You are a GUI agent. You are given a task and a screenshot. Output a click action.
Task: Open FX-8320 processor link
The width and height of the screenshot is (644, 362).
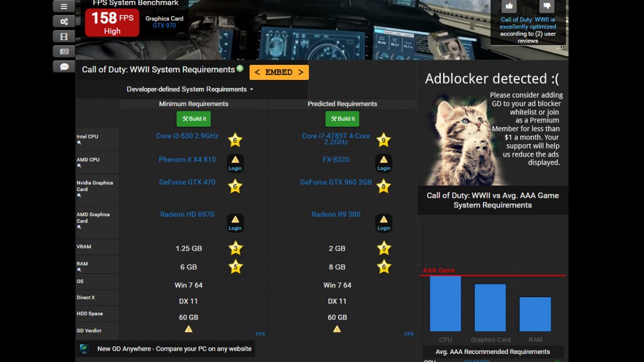[336, 160]
